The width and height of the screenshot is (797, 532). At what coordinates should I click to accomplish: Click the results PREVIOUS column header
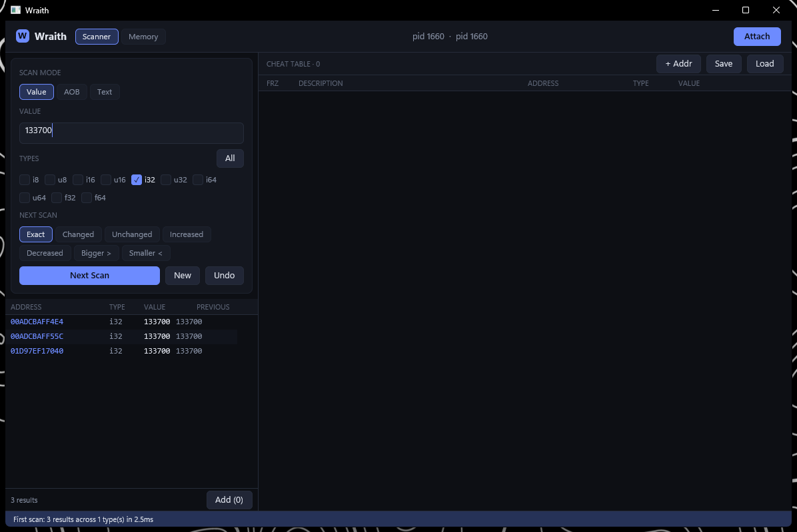(x=213, y=307)
